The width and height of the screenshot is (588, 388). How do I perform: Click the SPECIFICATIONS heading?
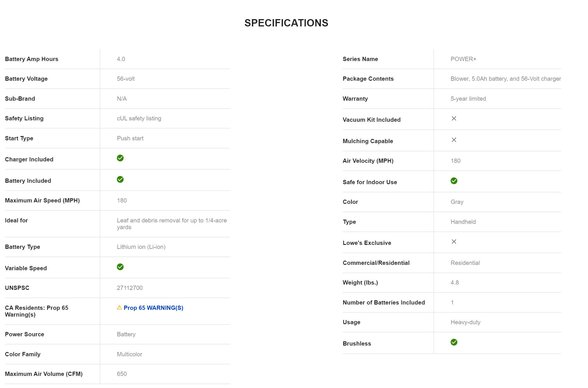[286, 23]
